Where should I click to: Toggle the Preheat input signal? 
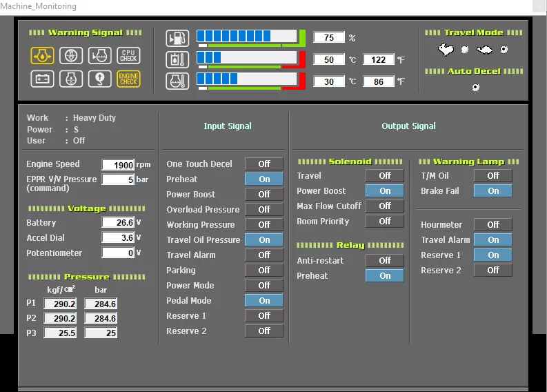click(263, 179)
